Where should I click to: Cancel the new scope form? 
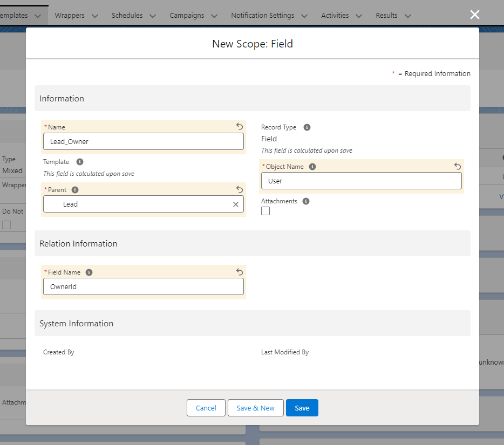click(x=206, y=408)
